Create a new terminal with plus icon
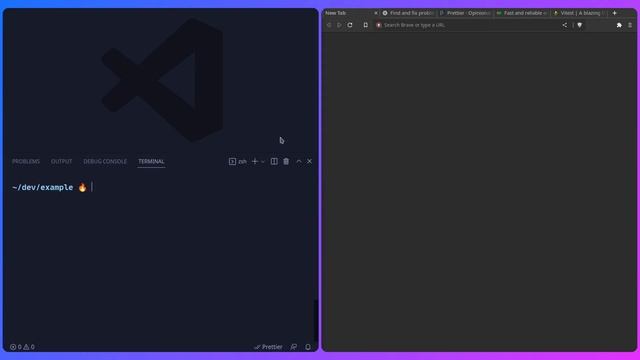Image resolution: width=640 pixels, height=360 pixels. pos(255,162)
